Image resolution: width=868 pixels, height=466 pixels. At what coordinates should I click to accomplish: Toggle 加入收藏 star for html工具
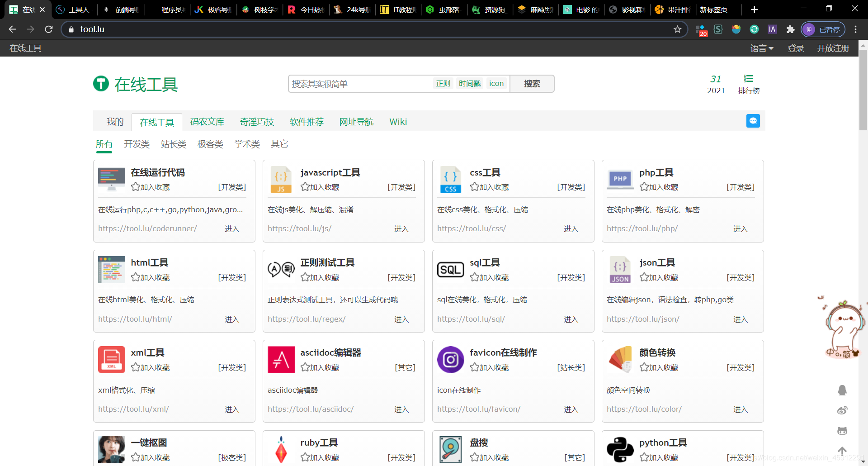pos(135,277)
